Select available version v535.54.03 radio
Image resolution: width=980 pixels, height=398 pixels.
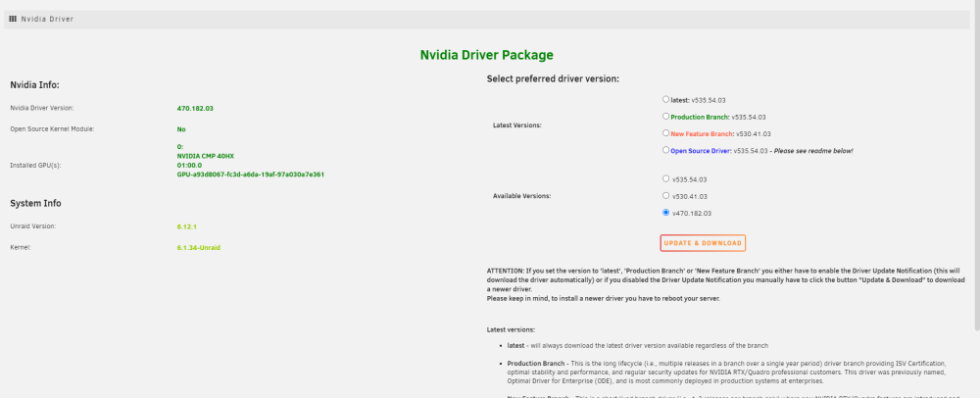665,178
